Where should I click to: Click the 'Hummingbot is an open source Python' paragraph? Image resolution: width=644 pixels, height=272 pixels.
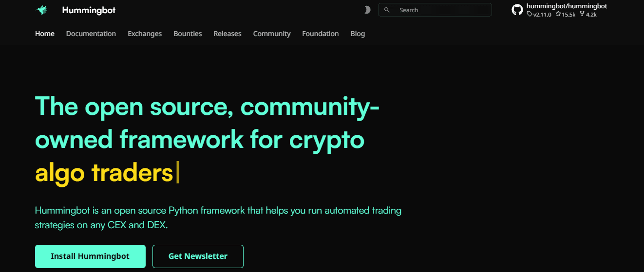tap(218, 218)
